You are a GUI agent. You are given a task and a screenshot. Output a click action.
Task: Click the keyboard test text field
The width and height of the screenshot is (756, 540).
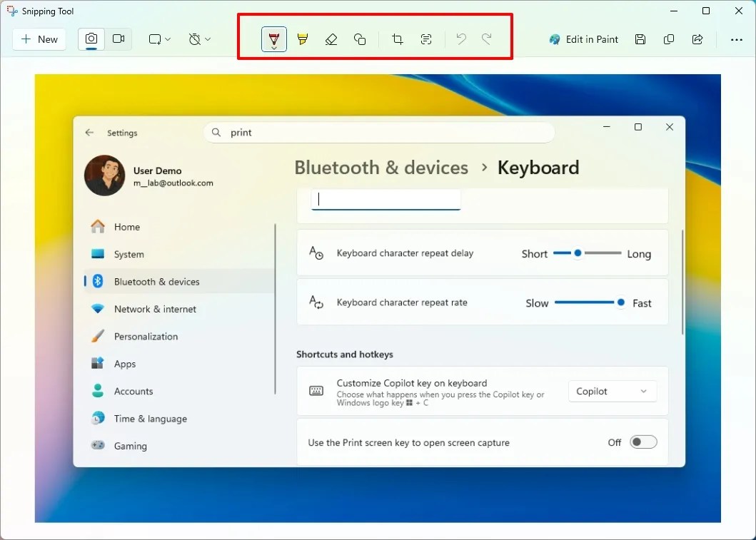click(385, 200)
